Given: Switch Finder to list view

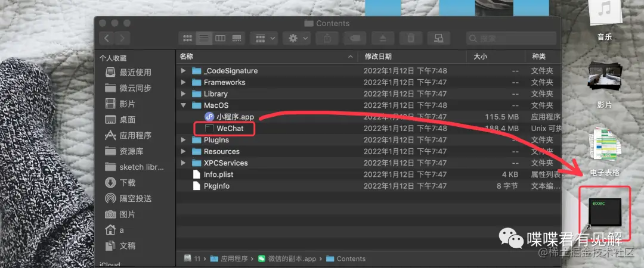Looking at the screenshot, I should [204, 38].
